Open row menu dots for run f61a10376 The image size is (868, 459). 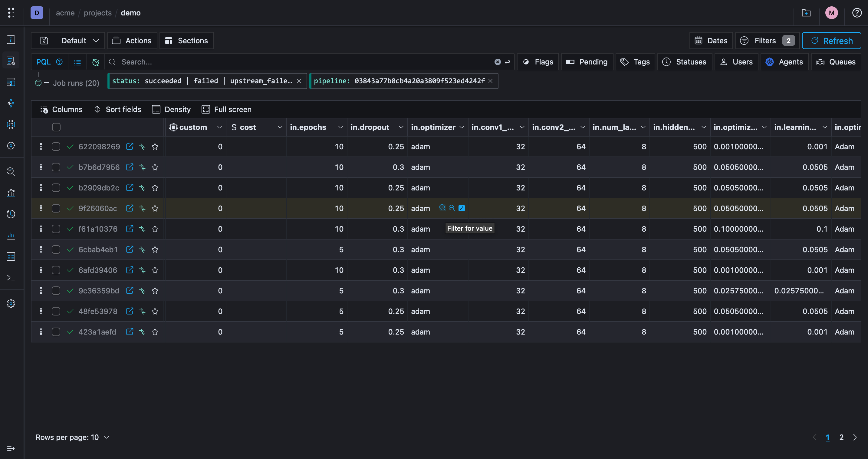(x=41, y=229)
